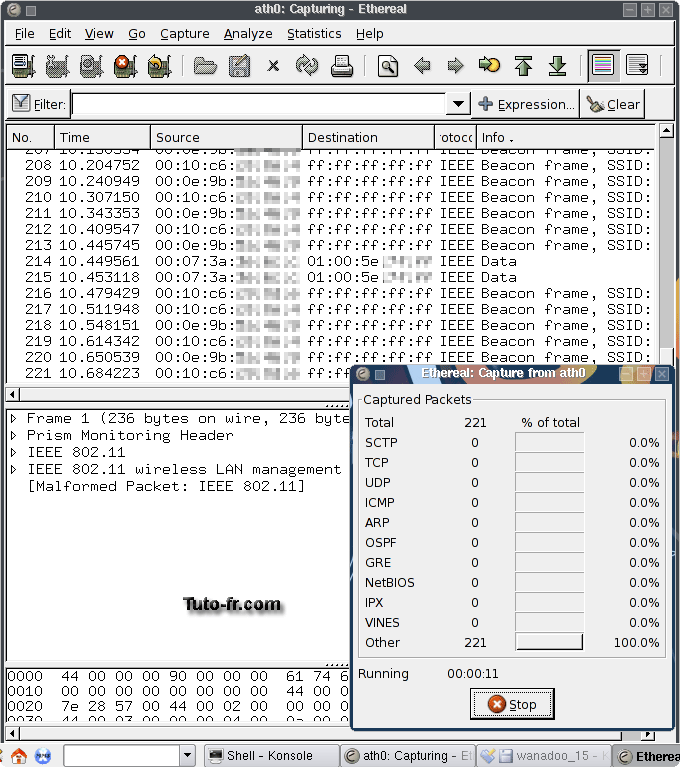Image resolution: width=680 pixels, height=767 pixels.
Task: Open the File menu
Action: [x=24, y=34]
